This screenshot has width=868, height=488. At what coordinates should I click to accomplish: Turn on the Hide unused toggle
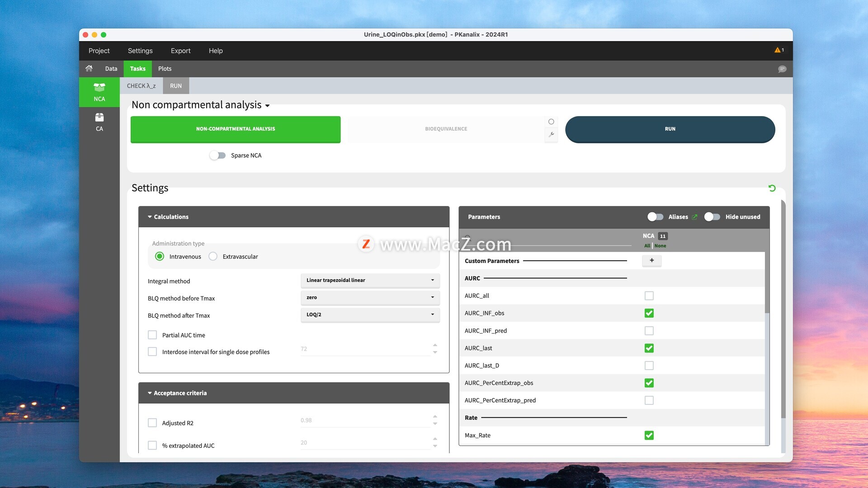(x=712, y=217)
